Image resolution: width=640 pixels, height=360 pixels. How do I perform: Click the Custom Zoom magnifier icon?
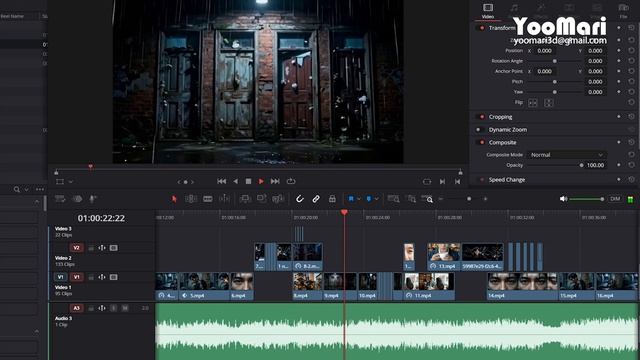tap(427, 199)
